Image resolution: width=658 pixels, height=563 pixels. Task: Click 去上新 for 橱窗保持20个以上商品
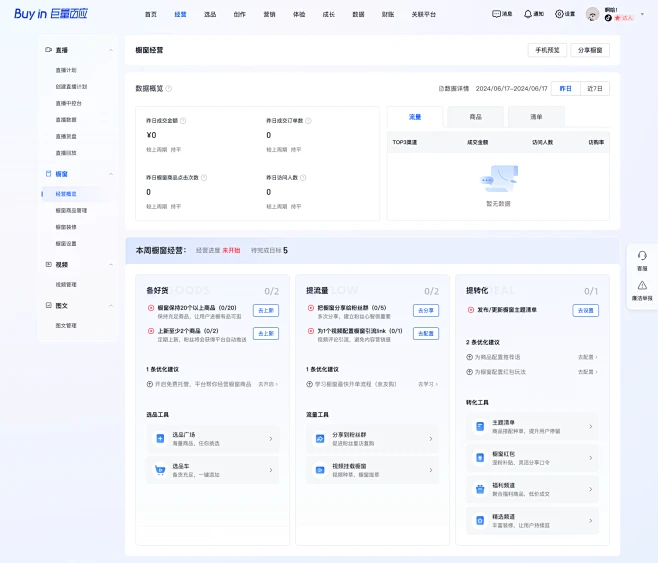pyautogui.click(x=266, y=310)
